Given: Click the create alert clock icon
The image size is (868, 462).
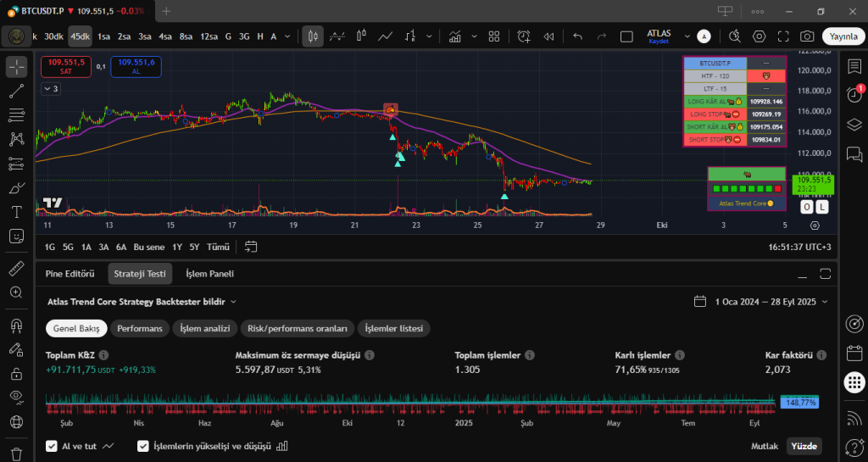Looking at the screenshot, I should (524, 36).
